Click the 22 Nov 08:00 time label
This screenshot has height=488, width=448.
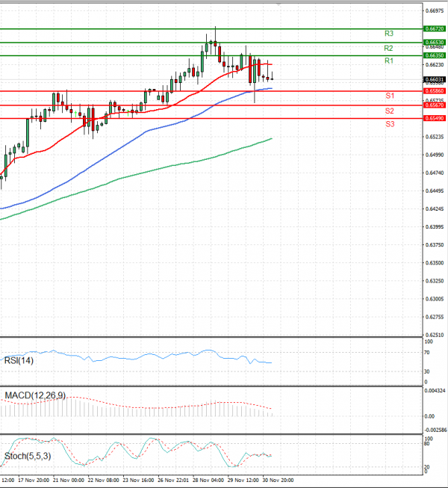coord(103,481)
